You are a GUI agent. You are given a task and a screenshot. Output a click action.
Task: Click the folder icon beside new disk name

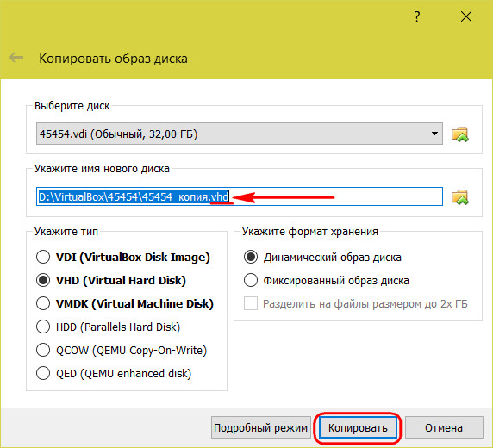(460, 197)
